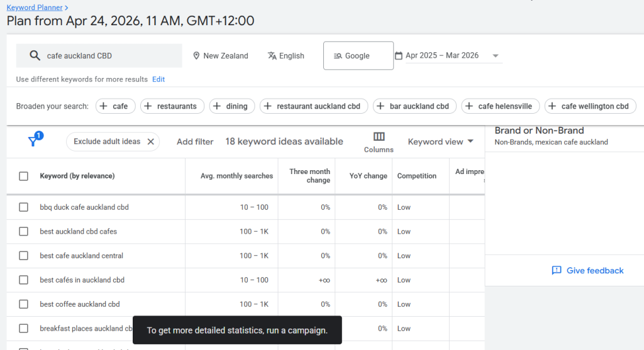Viewport: 644px width, 350px height.
Task: Click plus icon on cafe wellington cbd
Action: click(x=552, y=106)
